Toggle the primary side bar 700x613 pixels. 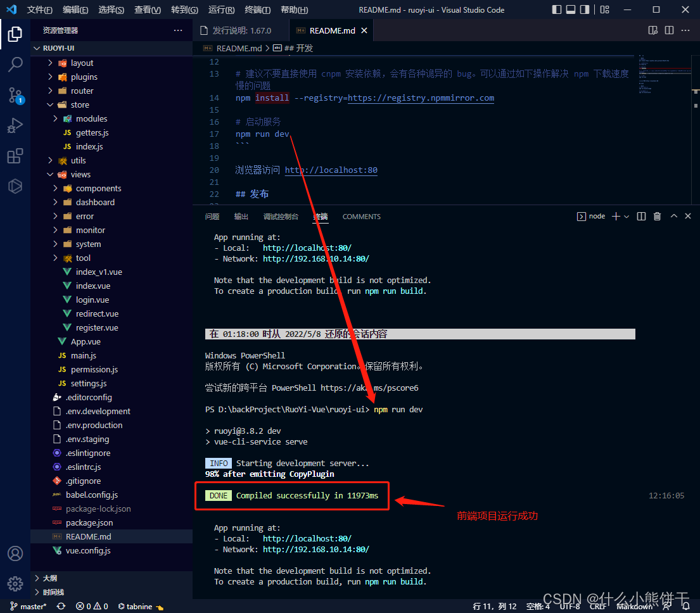(557, 9)
